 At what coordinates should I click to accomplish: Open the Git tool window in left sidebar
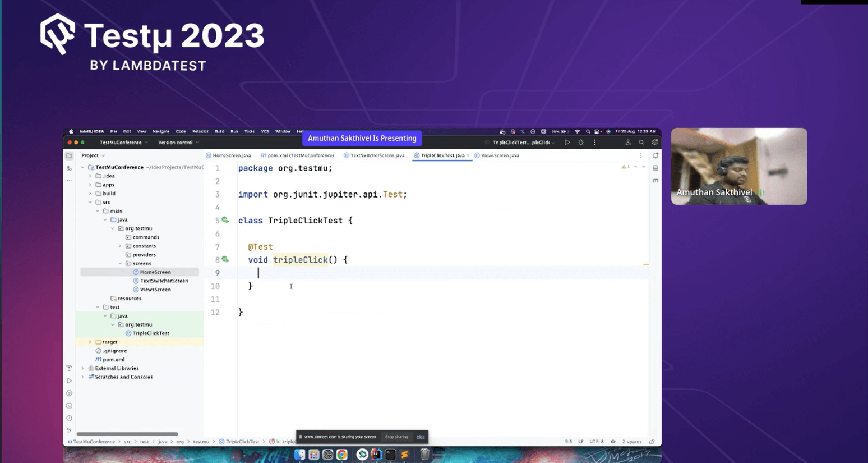click(69, 430)
